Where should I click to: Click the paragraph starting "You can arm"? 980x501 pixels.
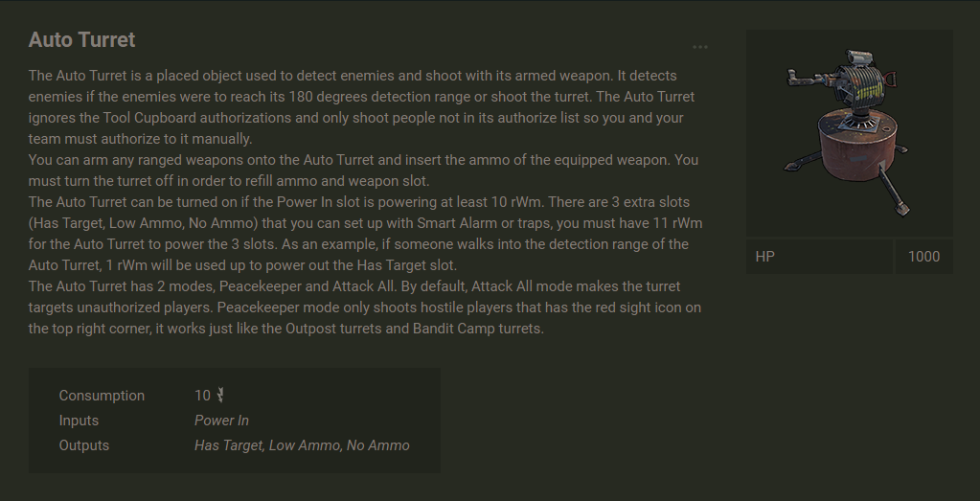(x=363, y=170)
